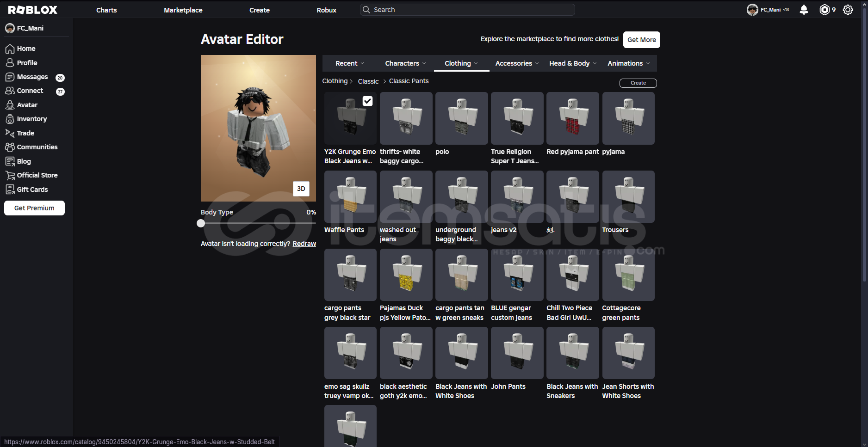This screenshot has width=868, height=447.
Task: Select the Trousers thumbnail
Action: click(x=628, y=196)
